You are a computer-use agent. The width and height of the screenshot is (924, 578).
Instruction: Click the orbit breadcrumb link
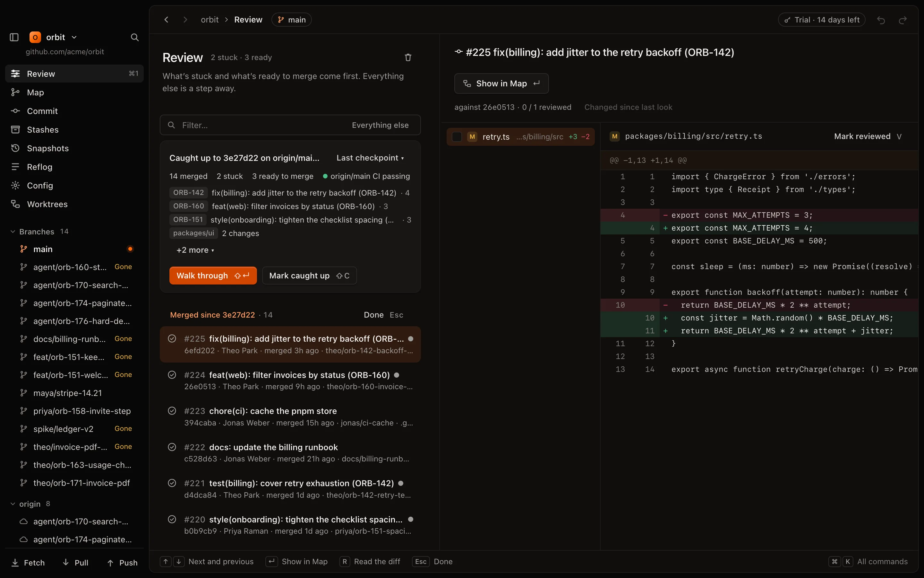[210, 20]
